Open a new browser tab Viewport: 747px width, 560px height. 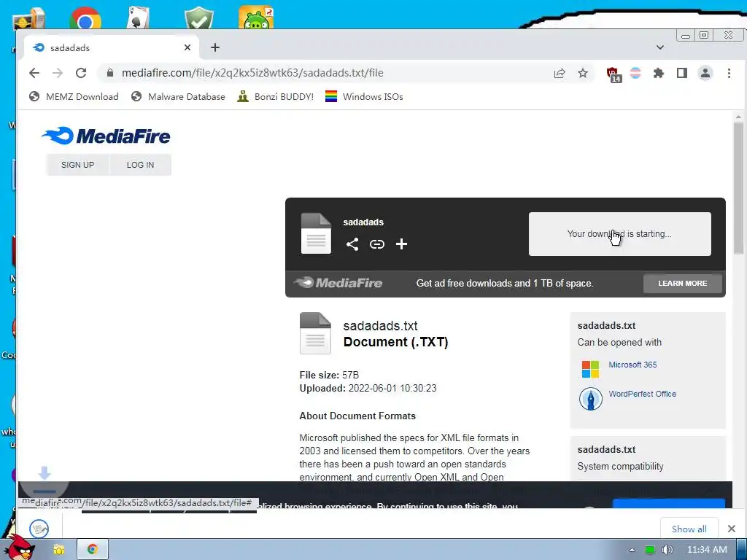click(x=215, y=47)
